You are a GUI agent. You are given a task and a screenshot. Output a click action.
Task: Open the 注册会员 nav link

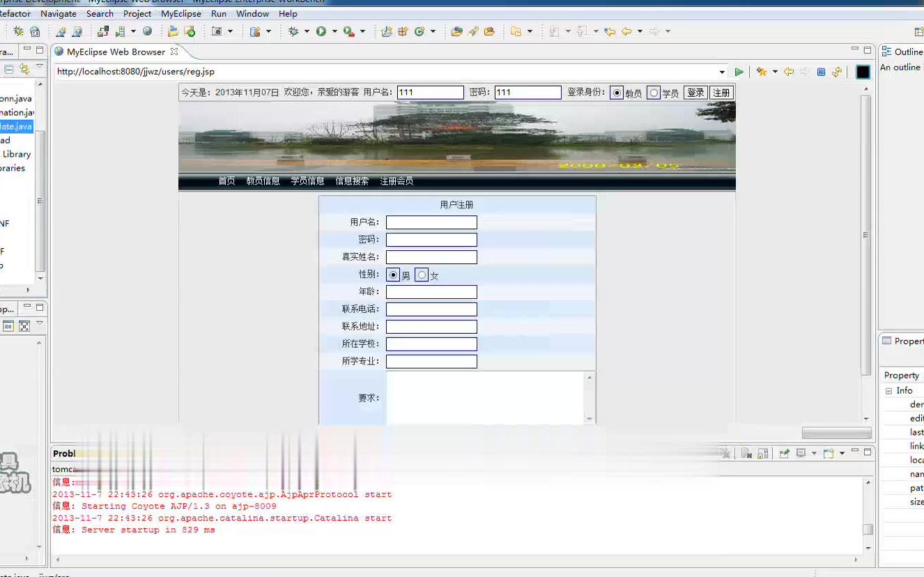(x=396, y=181)
